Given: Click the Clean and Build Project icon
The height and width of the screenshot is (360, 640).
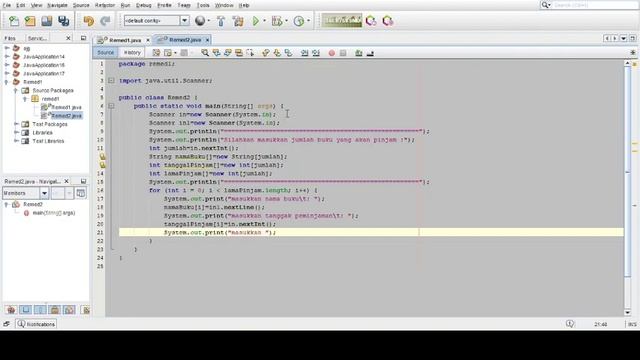Looking at the screenshot, I should 238,21.
